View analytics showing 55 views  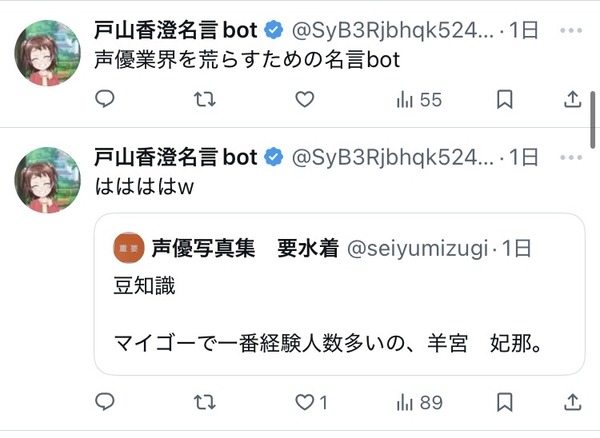419,100
